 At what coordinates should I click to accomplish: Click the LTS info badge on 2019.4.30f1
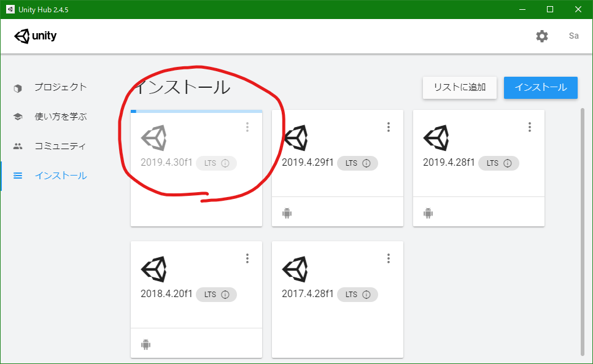tap(216, 163)
